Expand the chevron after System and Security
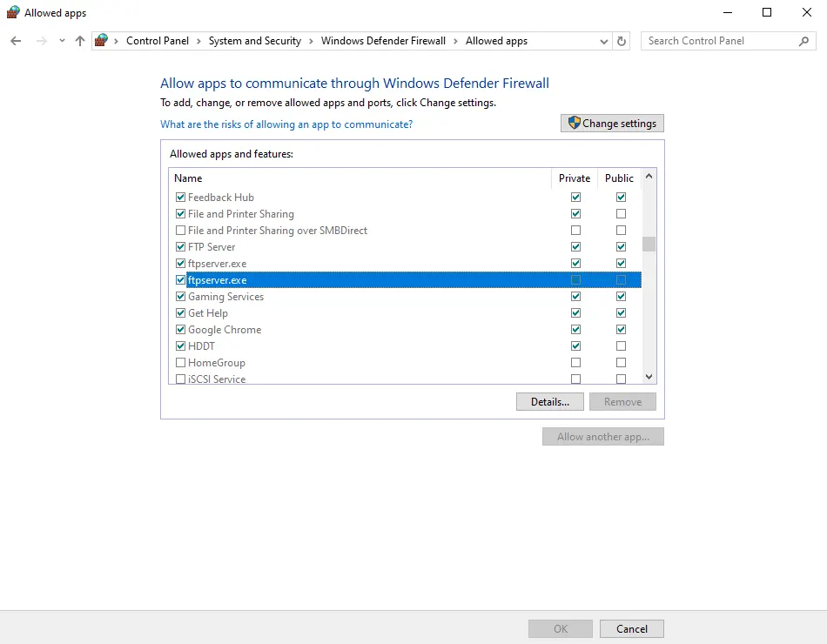This screenshot has width=827, height=644. (311, 41)
